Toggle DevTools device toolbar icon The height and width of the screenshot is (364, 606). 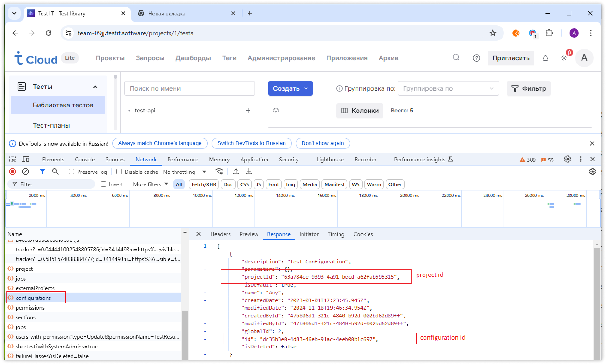[x=26, y=159]
